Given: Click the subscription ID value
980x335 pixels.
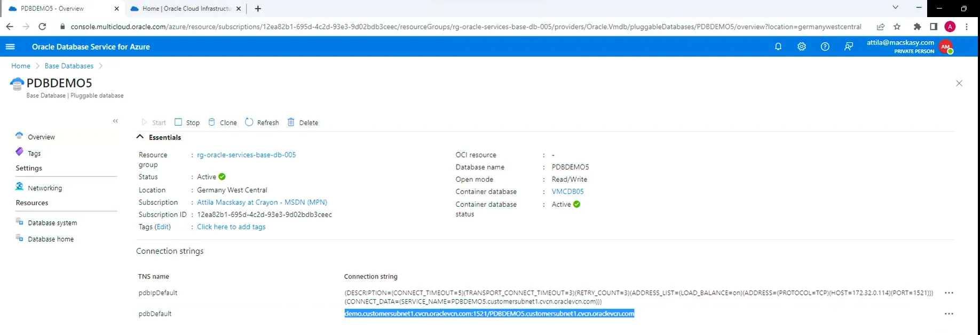Looking at the screenshot, I should tap(264, 215).
